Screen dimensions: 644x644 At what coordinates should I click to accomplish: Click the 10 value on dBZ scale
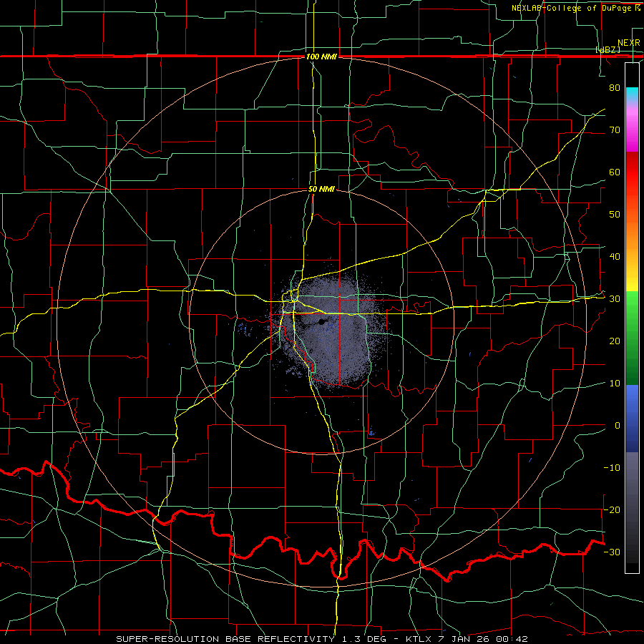(615, 384)
